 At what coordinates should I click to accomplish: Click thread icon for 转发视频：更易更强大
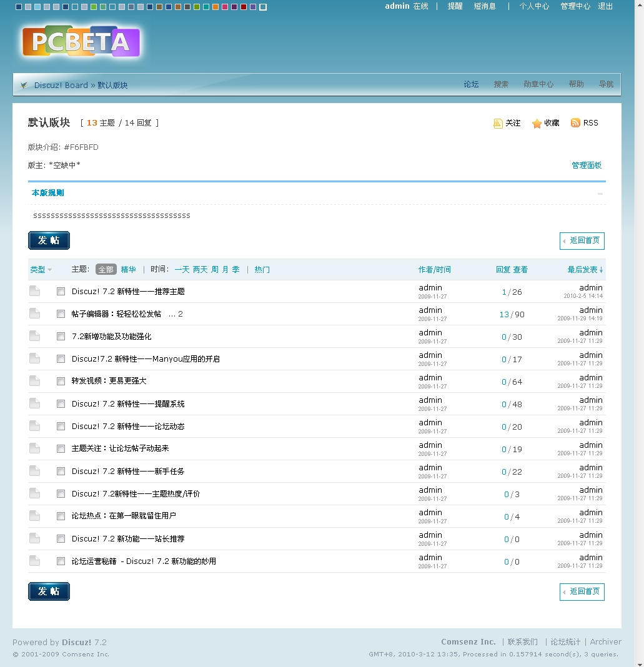click(34, 381)
